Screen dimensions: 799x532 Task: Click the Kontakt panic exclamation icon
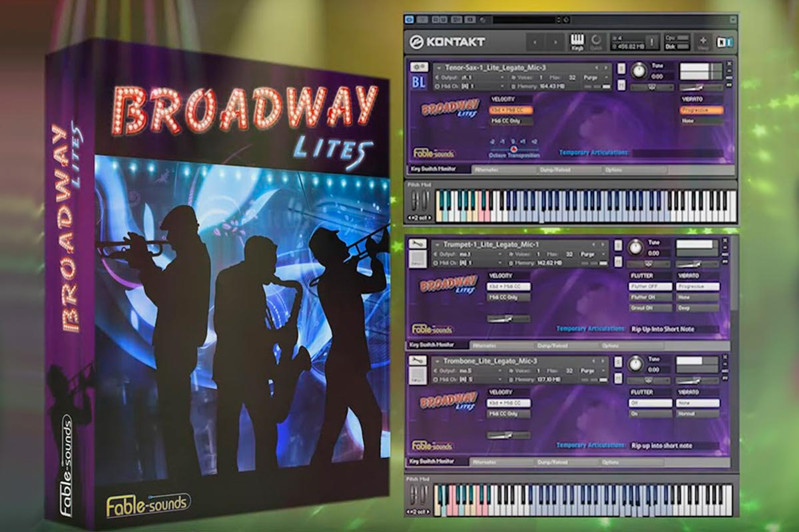[652, 41]
